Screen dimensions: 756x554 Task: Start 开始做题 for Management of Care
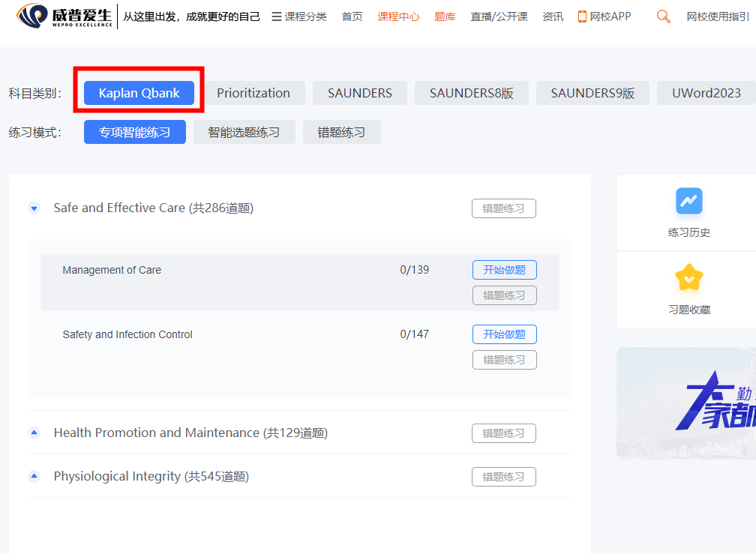tap(504, 270)
